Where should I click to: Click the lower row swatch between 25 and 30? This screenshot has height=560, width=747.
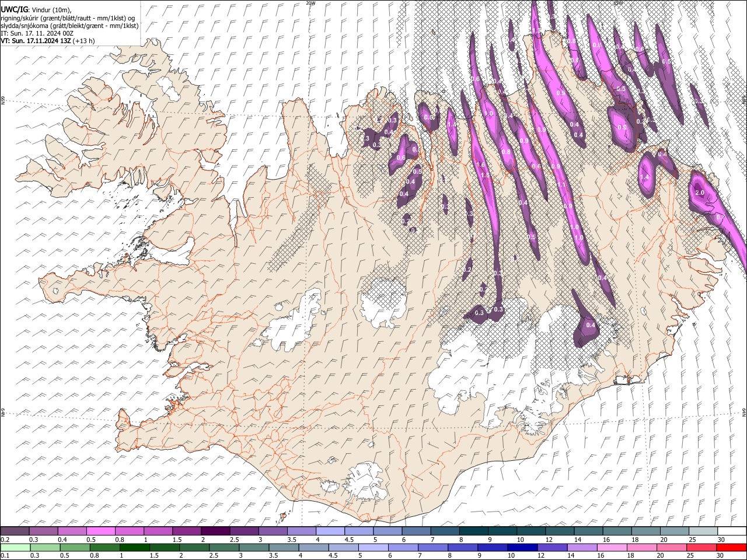pyautogui.click(x=700, y=547)
